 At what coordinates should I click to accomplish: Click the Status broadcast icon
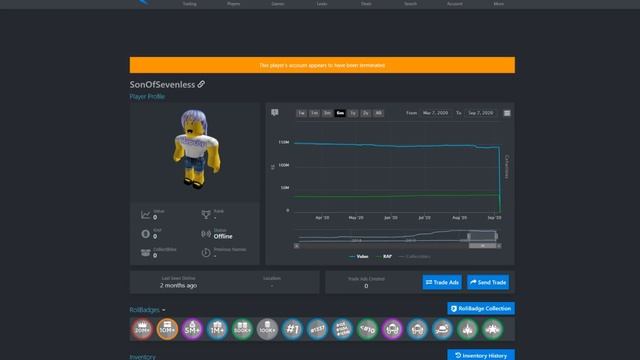coord(206,234)
